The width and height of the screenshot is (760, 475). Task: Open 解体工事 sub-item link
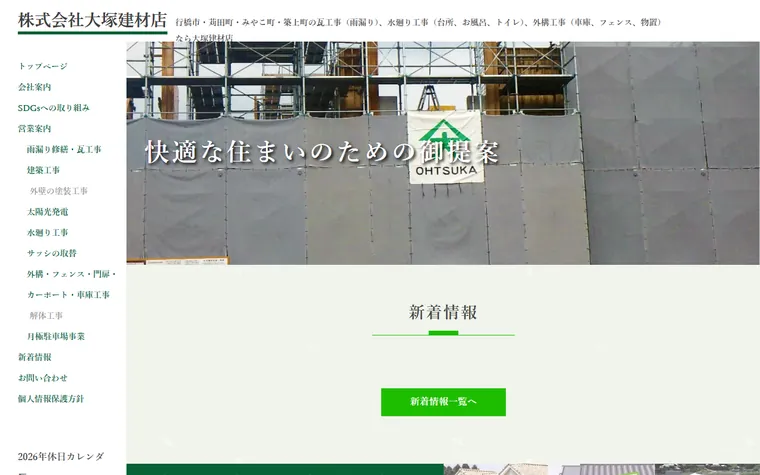click(46, 316)
